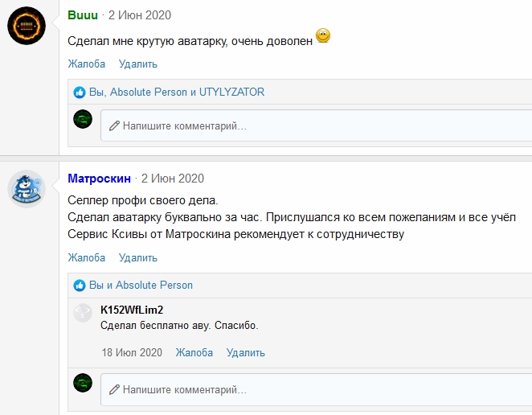532x415 pixels.
Task: Click the pencil icon in first comment box
Action: 114,126
